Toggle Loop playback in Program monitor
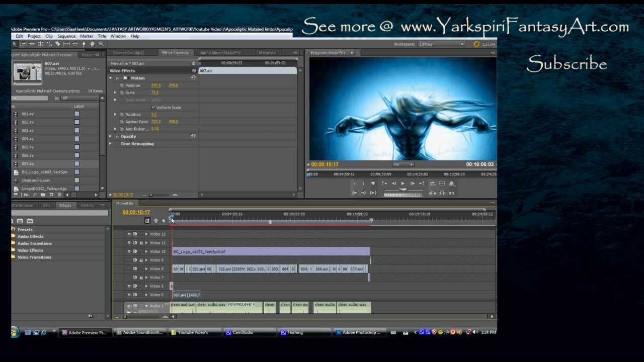644x362 pixels. 433,184
